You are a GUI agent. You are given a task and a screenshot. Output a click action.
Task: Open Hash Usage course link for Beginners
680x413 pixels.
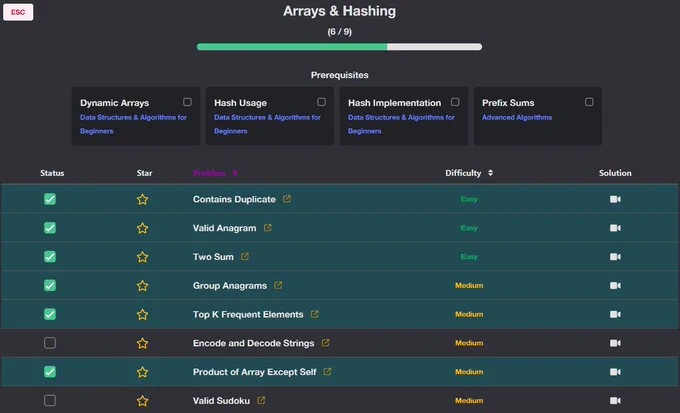(268, 124)
